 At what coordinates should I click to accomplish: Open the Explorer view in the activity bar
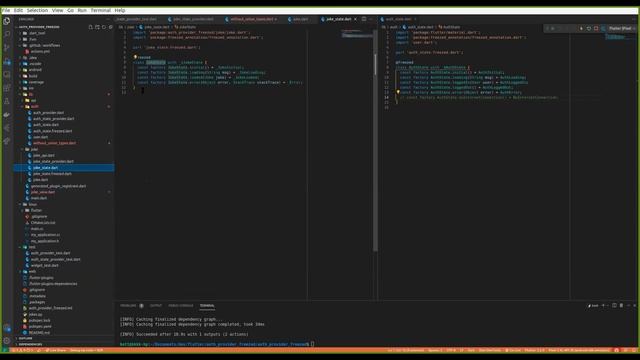(7, 21)
